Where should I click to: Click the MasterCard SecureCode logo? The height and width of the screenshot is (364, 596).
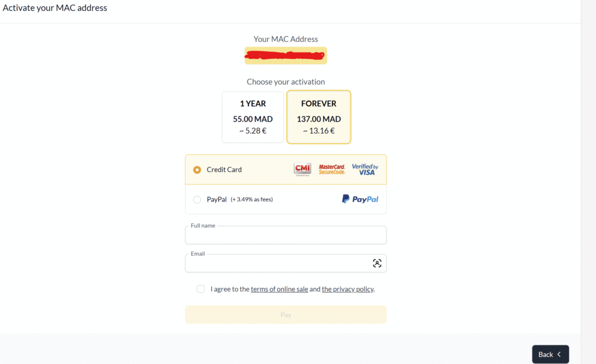click(x=332, y=169)
